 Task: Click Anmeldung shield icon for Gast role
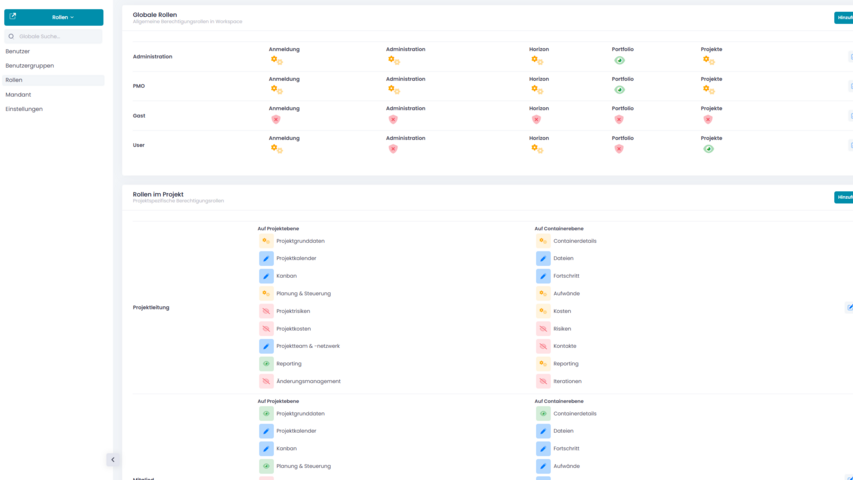276,119
